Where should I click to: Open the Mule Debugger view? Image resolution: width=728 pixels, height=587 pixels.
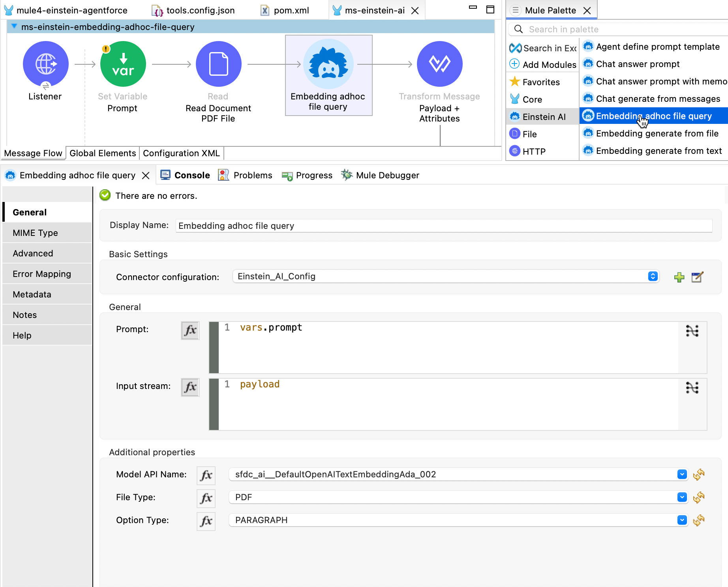380,175
